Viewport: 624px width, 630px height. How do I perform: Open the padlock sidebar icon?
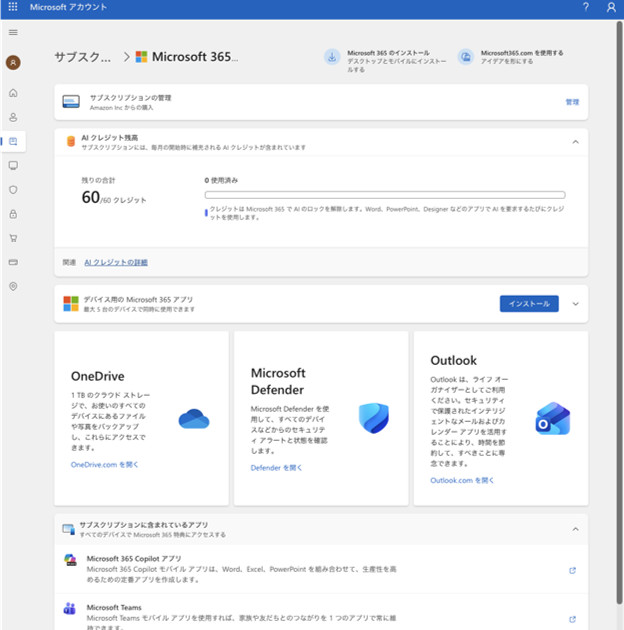[13, 214]
